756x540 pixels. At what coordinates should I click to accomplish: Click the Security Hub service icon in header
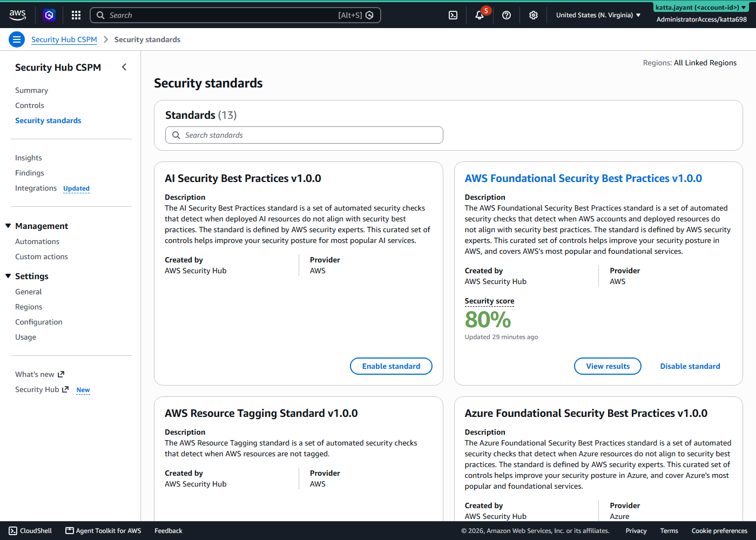coord(49,15)
